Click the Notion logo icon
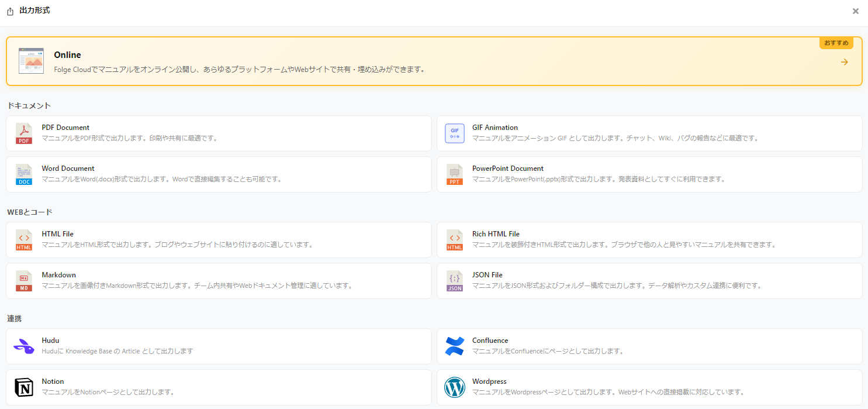Screen dimensions: 868x409 click(x=24, y=387)
